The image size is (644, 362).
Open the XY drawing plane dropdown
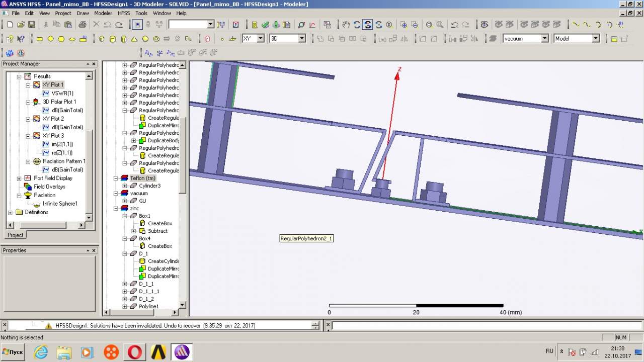(x=260, y=39)
